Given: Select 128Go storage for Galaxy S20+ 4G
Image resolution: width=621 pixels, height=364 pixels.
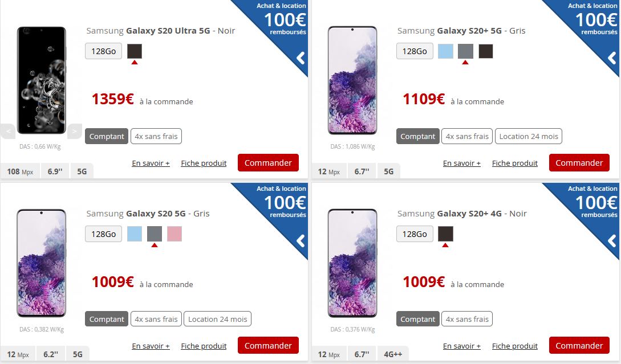Looking at the screenshot, I should click(x=415, y=234).
